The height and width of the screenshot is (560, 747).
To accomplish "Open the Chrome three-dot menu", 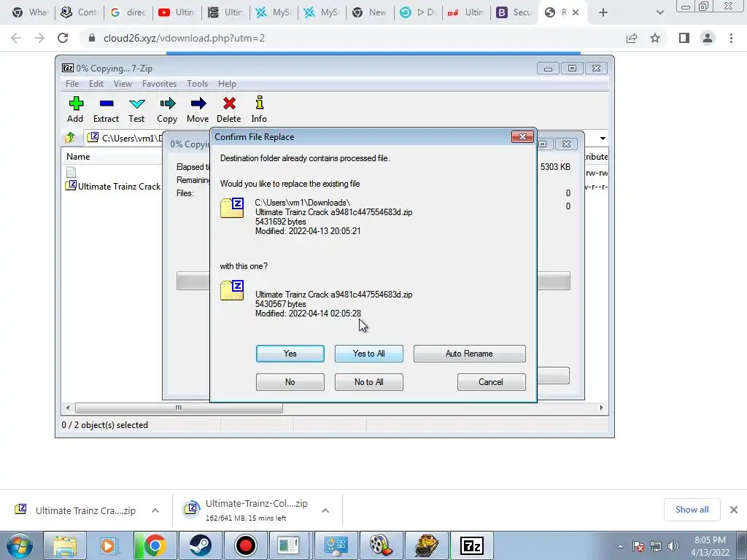I will 731,38.
